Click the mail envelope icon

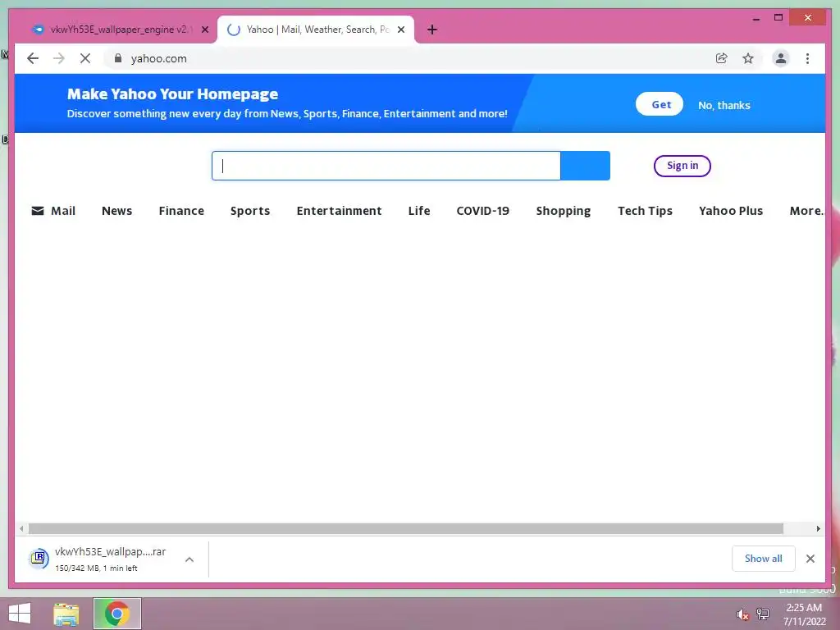38,211
